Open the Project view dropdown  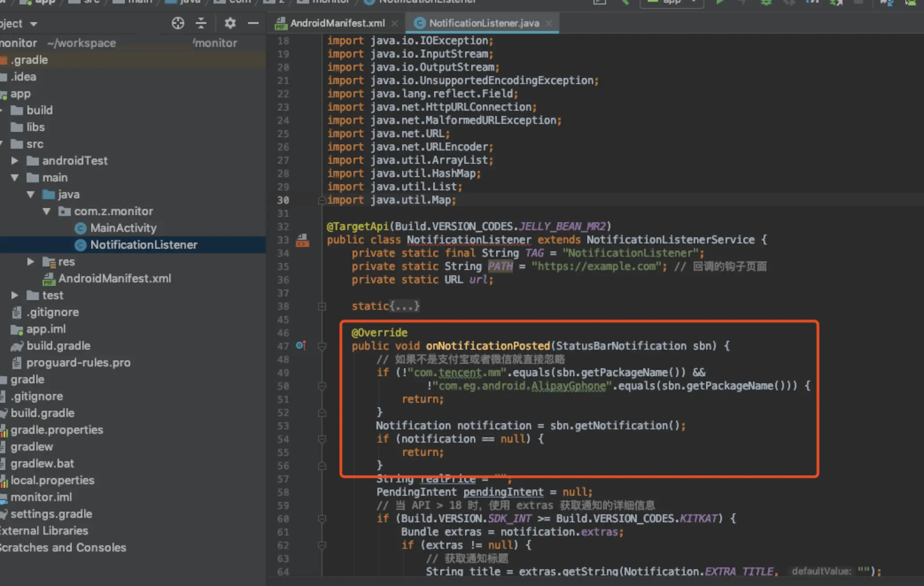pyautogui.click(x=34, y=24)
